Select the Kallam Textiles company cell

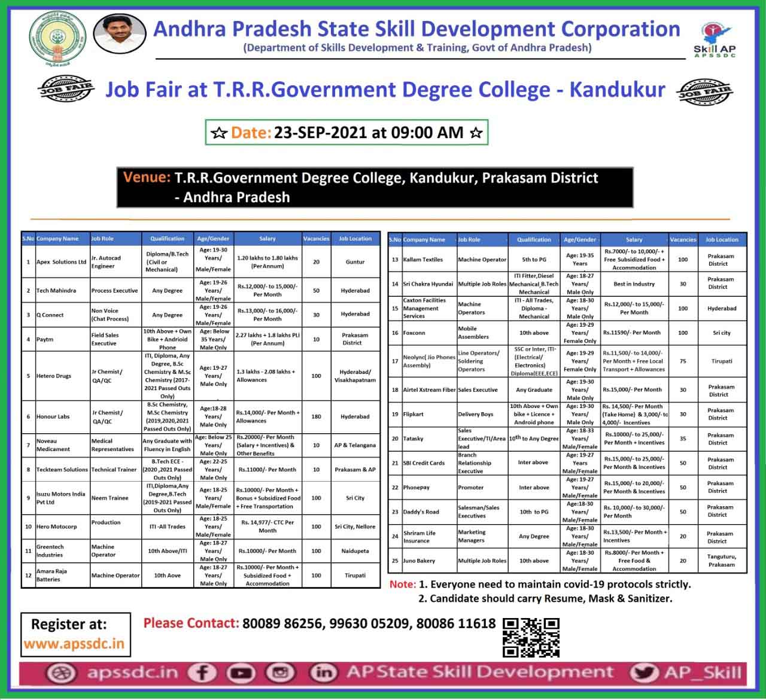click(x=429, y=259)
